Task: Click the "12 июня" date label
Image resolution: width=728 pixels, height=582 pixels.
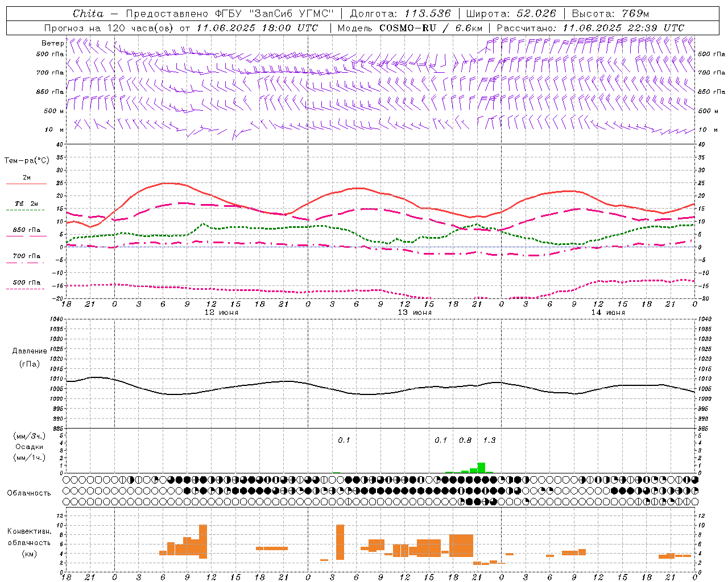Action: (221, 313)
